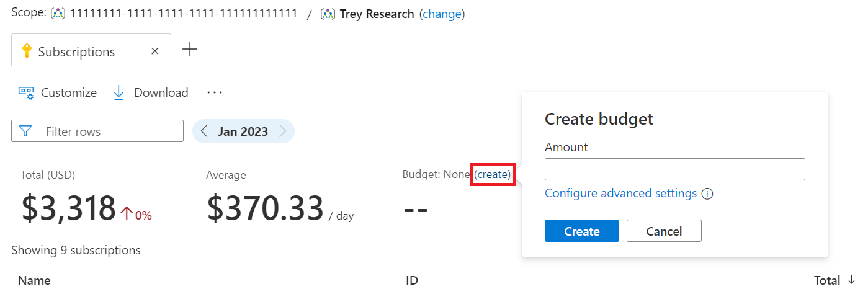
Task: Click the change scope link
Action: pyautogui.click(x=442, y=14)
